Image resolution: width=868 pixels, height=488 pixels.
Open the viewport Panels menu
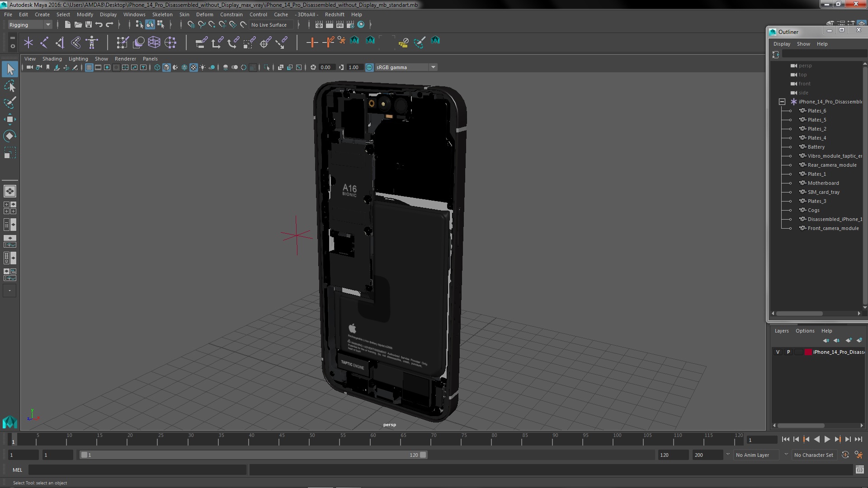[x=150, y=59]
